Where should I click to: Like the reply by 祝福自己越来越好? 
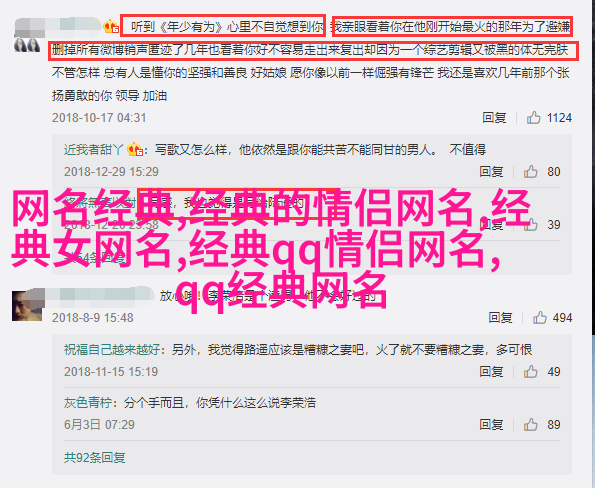(531, 372)
